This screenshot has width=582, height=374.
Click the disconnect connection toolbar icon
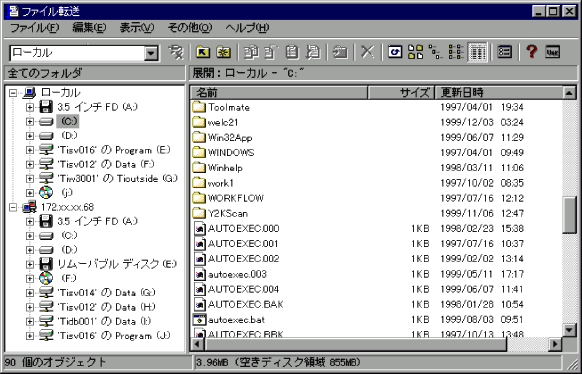tap(176, 52)
